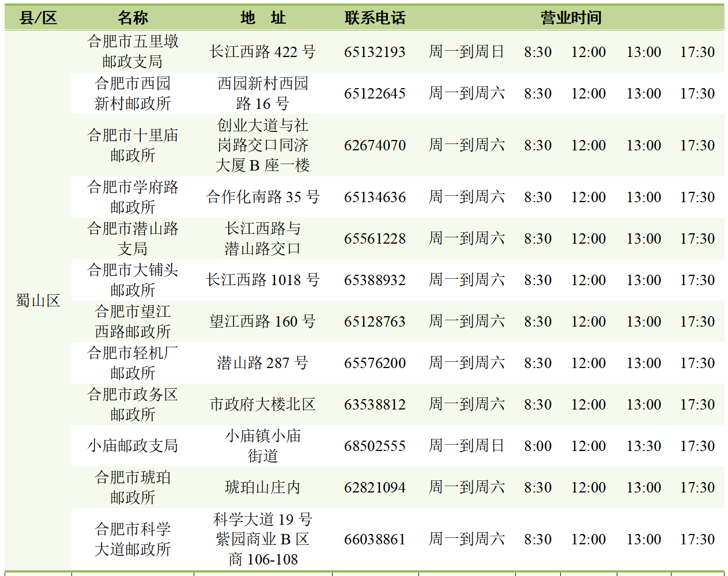Viewport: 728px width, 576px height.
Task: Click phone number 65128763
Action: (375, 321)
